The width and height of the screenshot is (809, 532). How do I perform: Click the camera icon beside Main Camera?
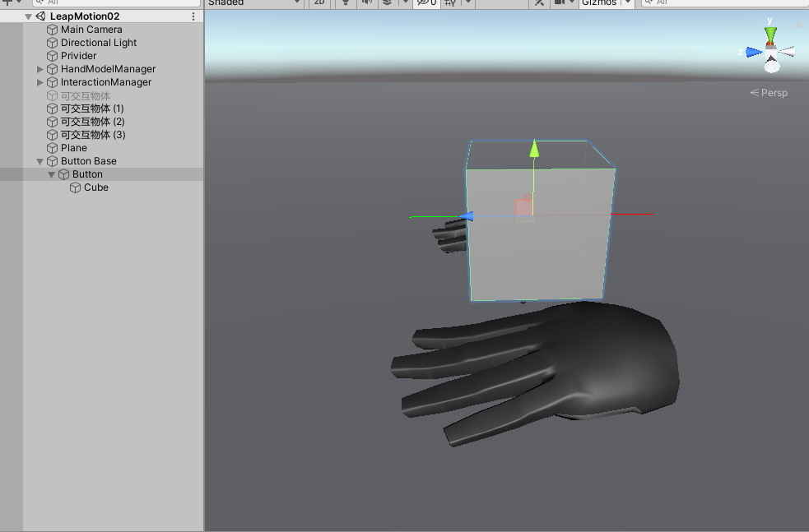(51, 29)
